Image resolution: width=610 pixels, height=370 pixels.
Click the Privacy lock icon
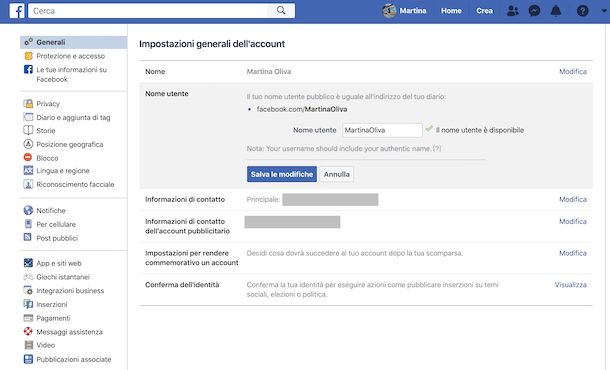tap(28, 103)
